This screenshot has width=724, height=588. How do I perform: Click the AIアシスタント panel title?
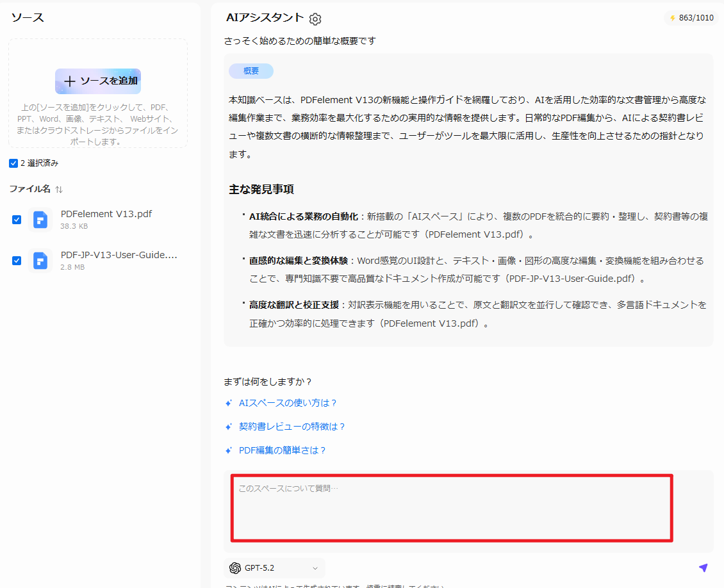265,17
